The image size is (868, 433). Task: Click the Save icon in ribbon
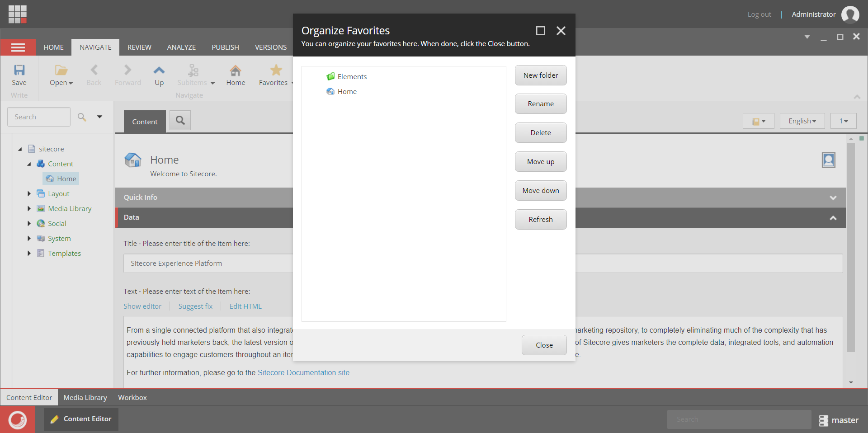(x=19, y=70)
